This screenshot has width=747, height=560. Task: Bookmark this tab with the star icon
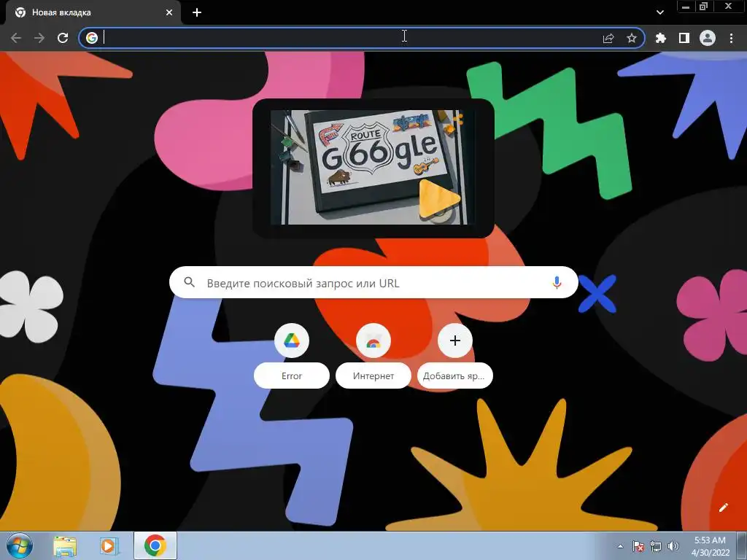tap(632, 38)
